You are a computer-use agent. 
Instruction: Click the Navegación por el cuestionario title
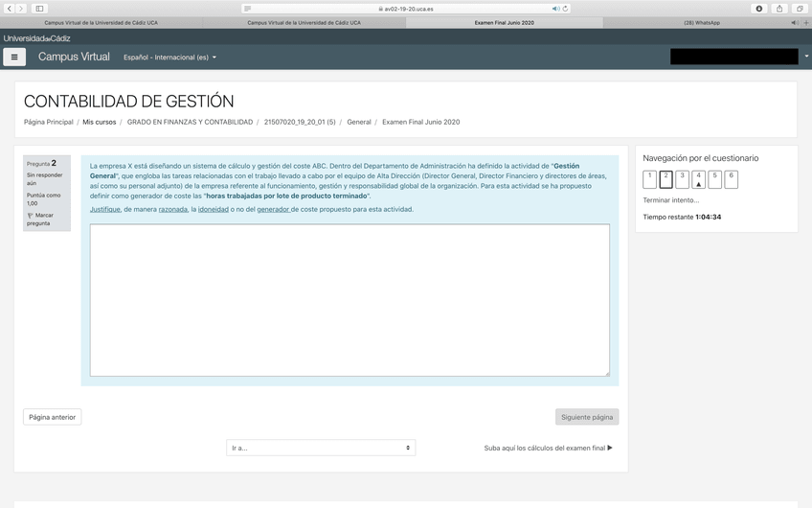point(700,158)
